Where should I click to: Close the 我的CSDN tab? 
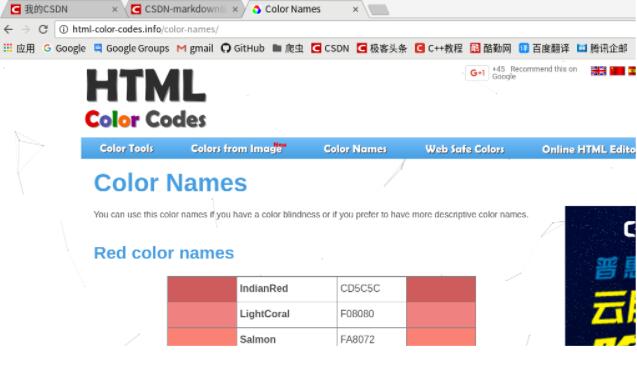[x=115, y=9]
